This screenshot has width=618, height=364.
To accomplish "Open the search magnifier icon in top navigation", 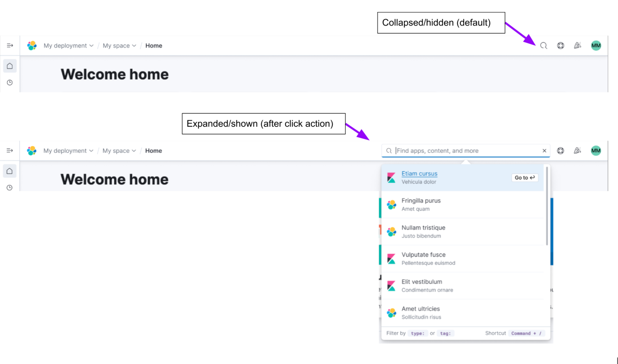I will click(x=544, y=45).
